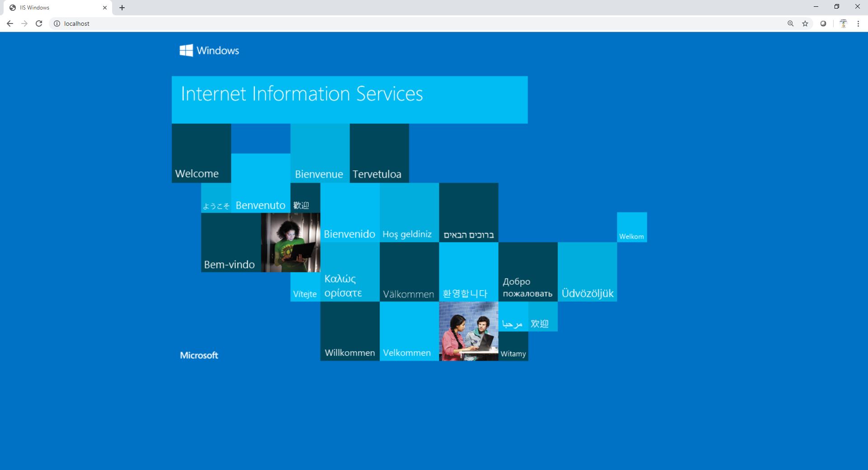Click the localhost address bar
Image resolution: width=868 pixels, height=470 pixels.
click(x=407, y=23)
